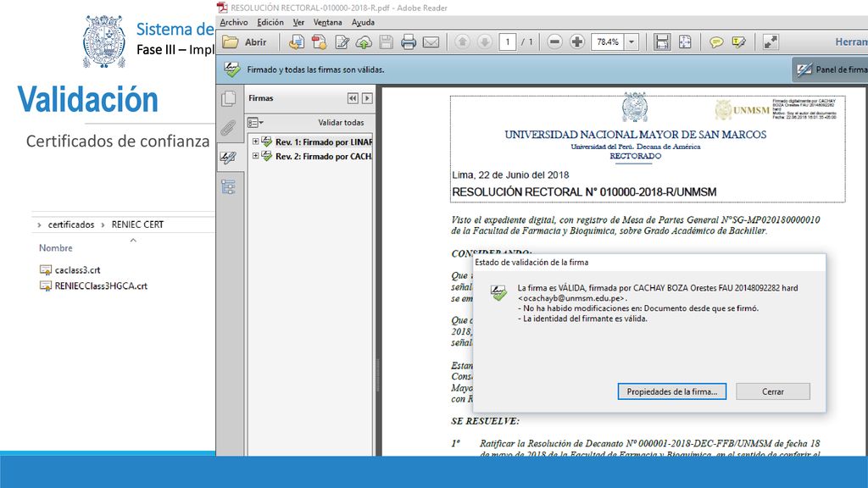
Task: Click the sign or fill document toolbar icon
Action: pyautogui.click(x=342, y=42)
